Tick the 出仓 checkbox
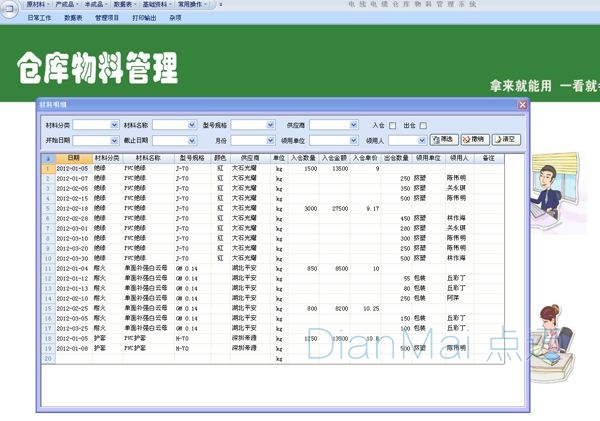Viewport: 600px width, 421px height. point(423,126)
